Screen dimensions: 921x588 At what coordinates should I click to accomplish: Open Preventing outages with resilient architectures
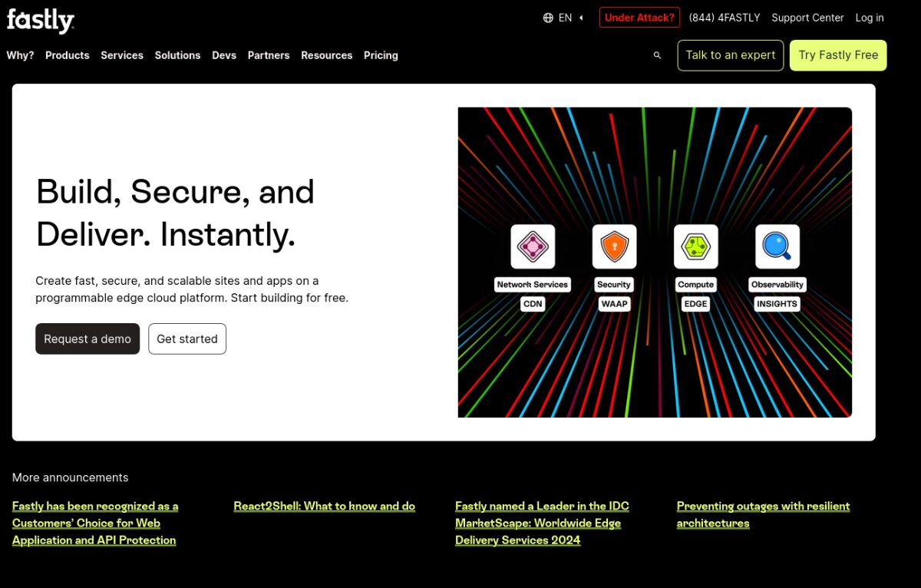tap(763, 514)
